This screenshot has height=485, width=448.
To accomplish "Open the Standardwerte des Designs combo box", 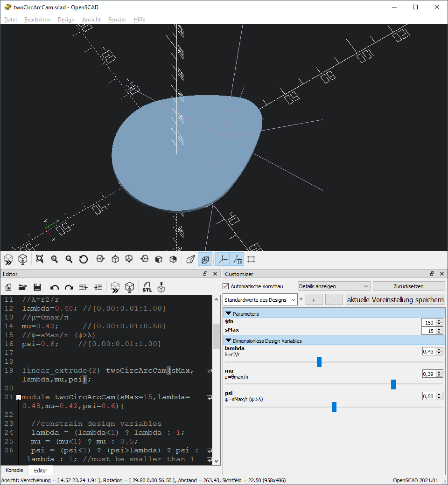I will (259, 299).
